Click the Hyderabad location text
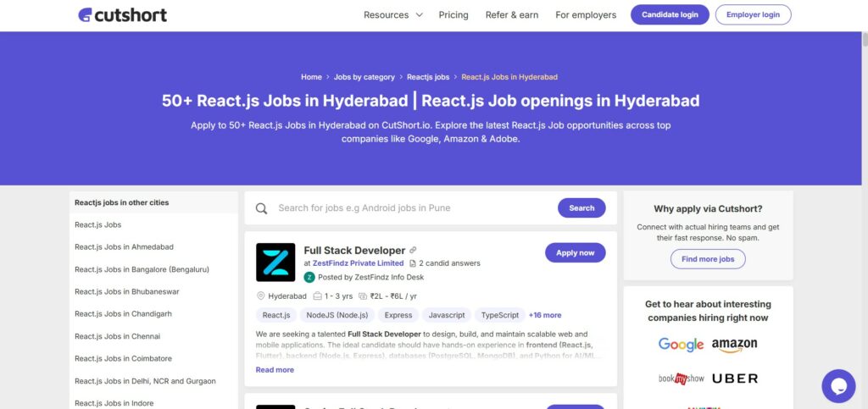Viewport: 868px width, 409px height. tap(287, 296)
